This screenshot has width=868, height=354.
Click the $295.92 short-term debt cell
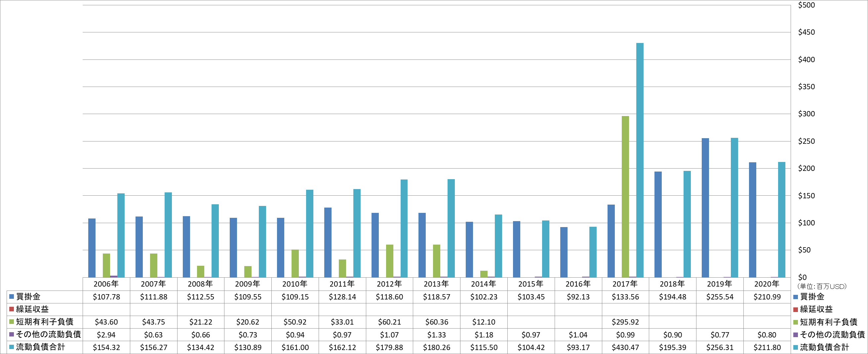coord(625,322)
